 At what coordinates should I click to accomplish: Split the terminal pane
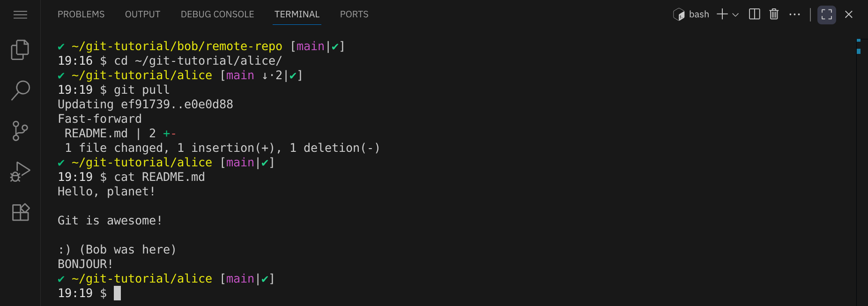tap(754, 14)
